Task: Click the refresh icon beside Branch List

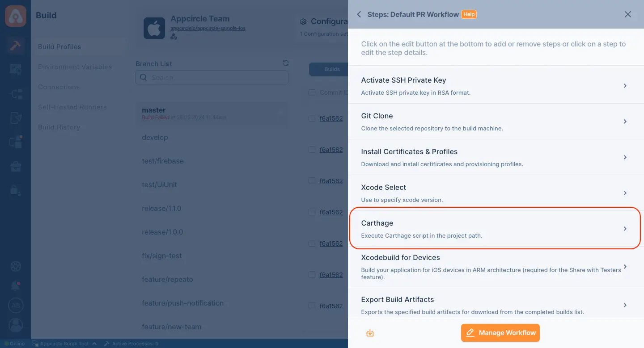Action: [x=286, y=63]
